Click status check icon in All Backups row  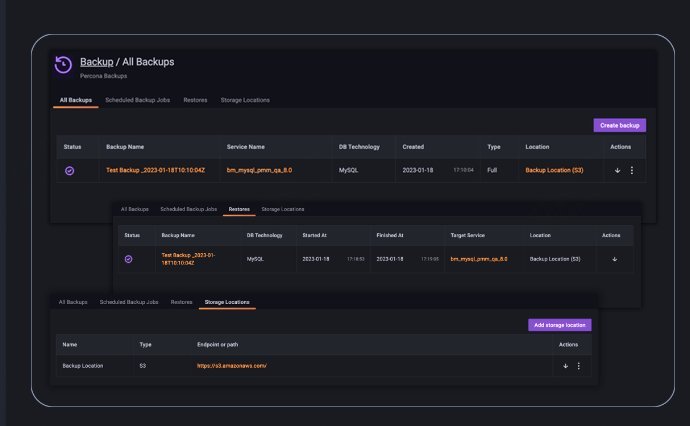click(x=70, y=171)
